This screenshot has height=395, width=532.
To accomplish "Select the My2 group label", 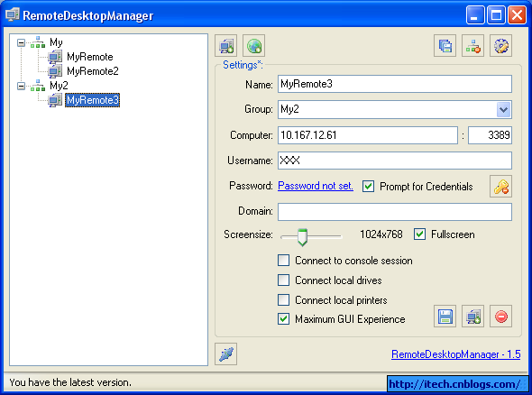I will click(x=59, y=86).
